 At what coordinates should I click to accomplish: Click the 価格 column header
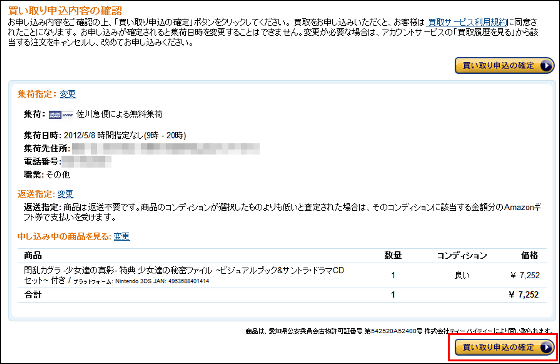(529, 255)
